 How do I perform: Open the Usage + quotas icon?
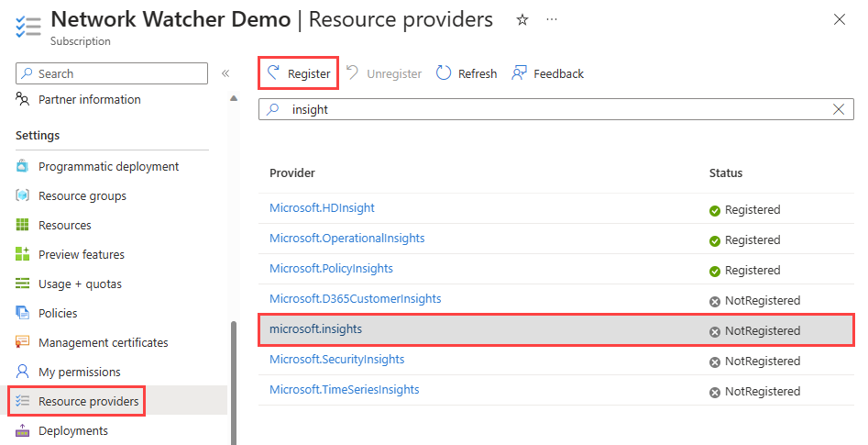point(23,284)
